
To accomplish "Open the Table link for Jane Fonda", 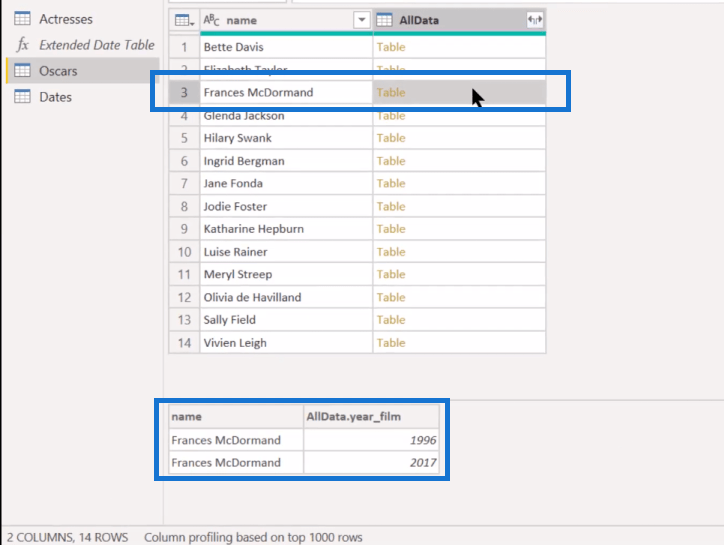I will point(391,183).
